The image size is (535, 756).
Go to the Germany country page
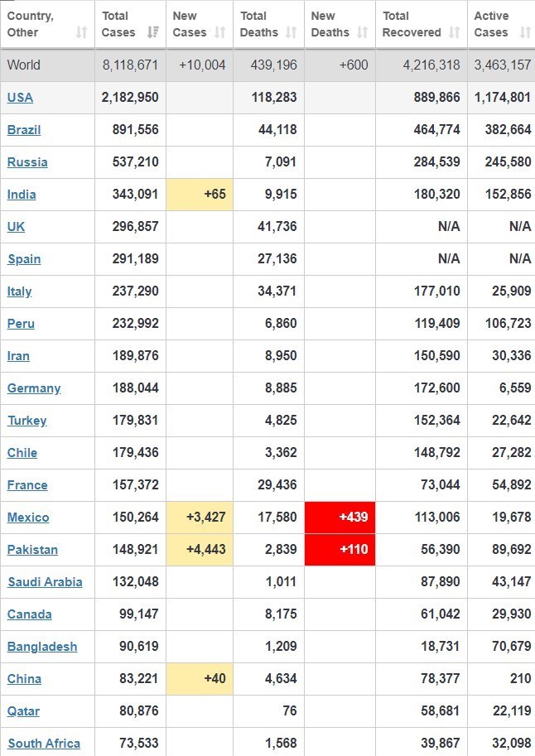(34, 388)
